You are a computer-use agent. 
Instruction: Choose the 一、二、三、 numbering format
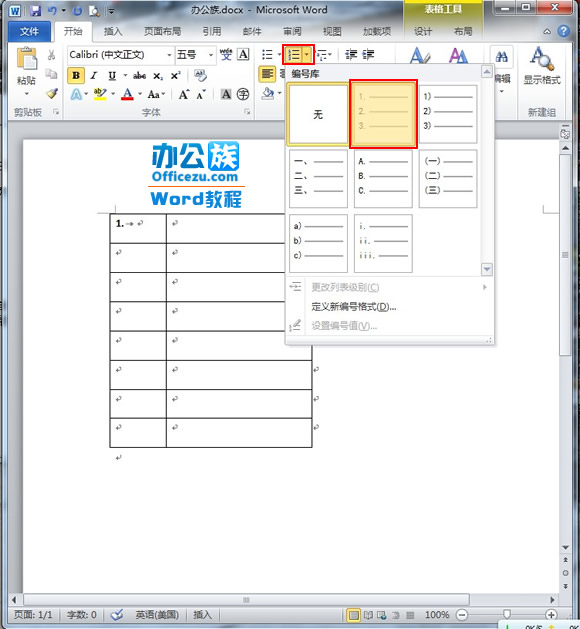318,179
